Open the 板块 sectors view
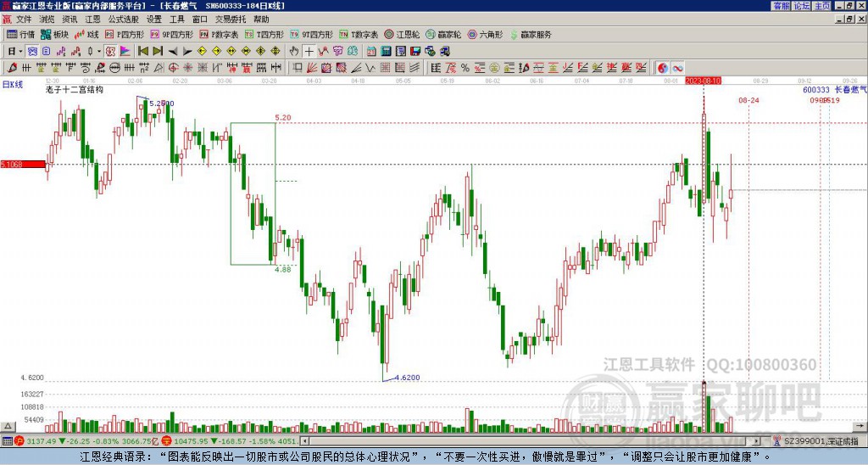 [54, 34]
